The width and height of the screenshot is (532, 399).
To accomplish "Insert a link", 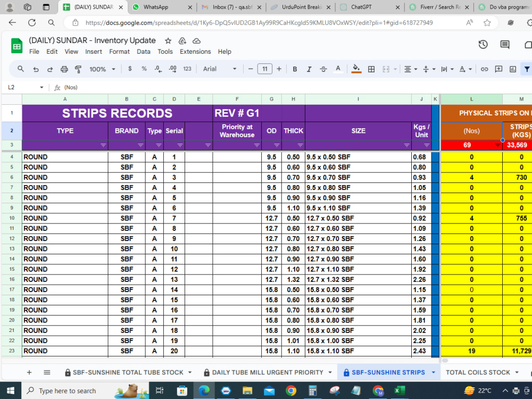I will click(x=484, y=69).
